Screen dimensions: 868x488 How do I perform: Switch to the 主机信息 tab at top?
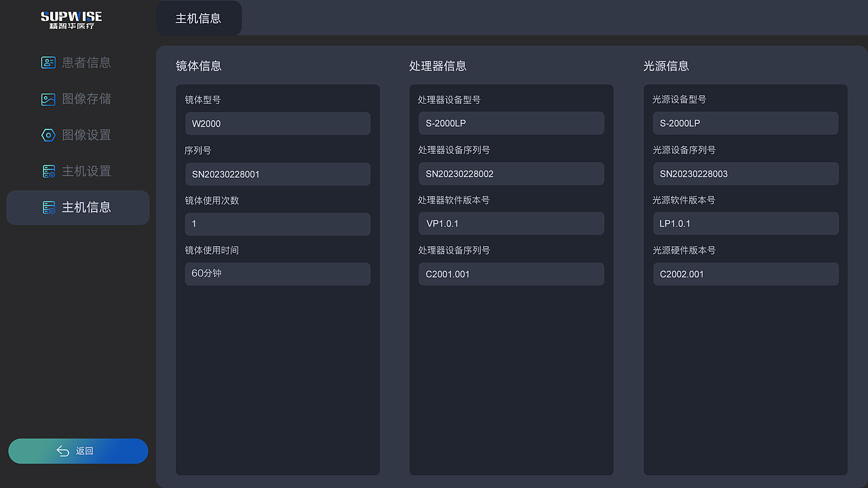(x=199, y=18)
